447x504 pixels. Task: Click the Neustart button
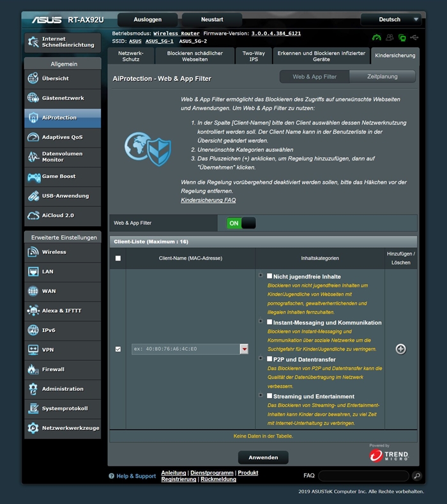(x=212, y=20)
